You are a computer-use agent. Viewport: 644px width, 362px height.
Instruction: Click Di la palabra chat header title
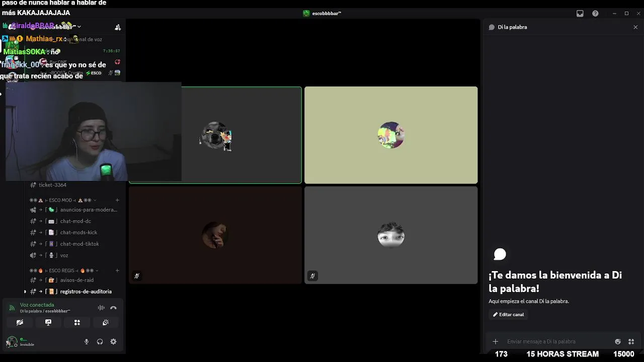coord(512,27)
